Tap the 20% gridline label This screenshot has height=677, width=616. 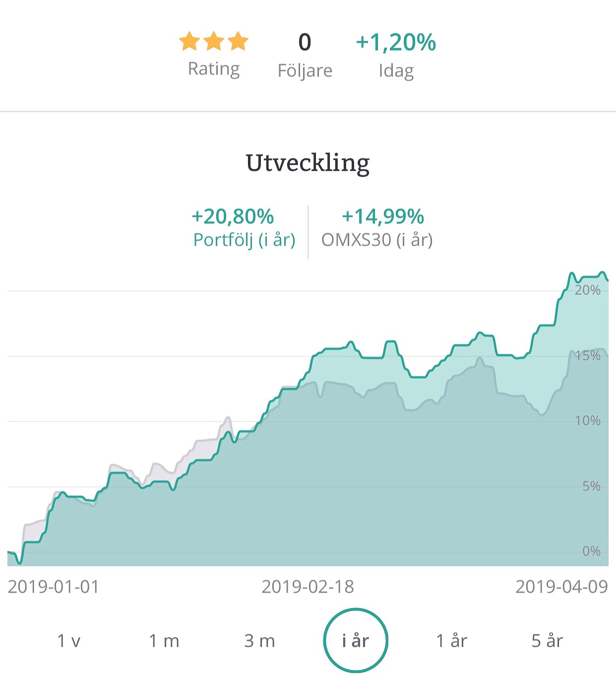(588, 290)
